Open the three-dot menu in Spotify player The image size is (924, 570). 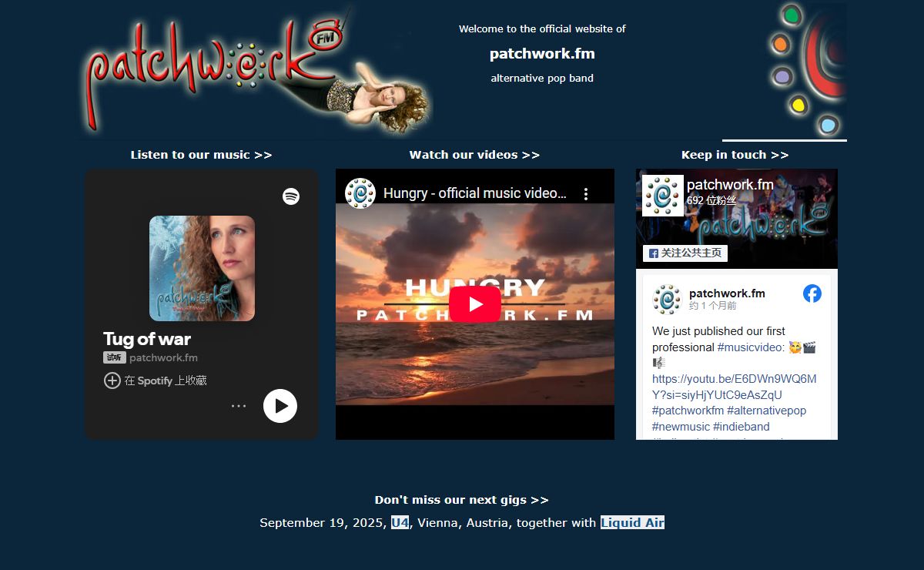(239, 406)
